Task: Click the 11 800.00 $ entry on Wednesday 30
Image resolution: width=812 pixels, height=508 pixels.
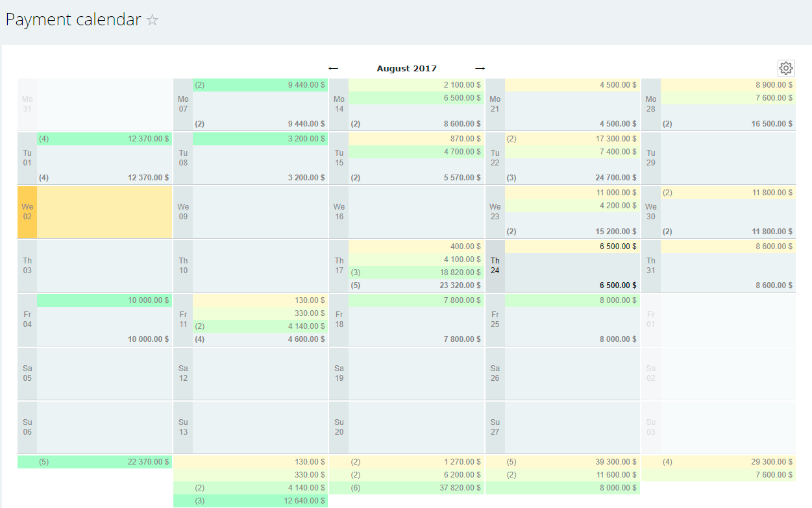Action: coord(728,193)
